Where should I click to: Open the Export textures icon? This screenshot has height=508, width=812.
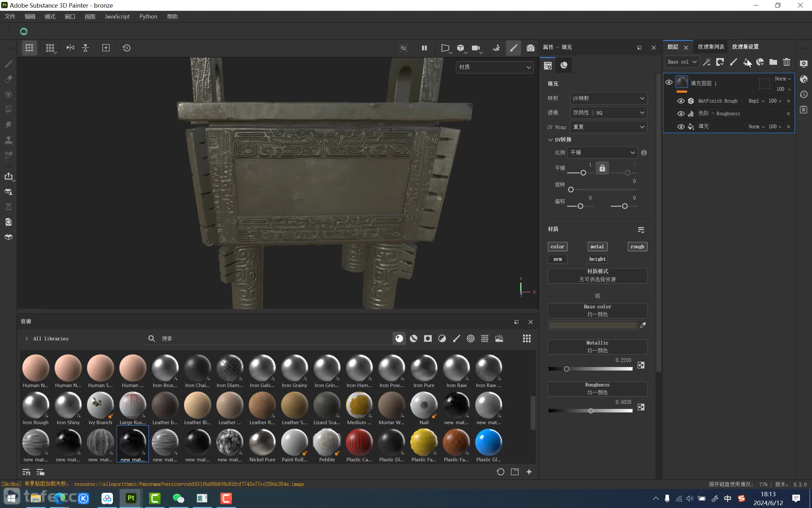pyautogui.click(x=9, y=177)
